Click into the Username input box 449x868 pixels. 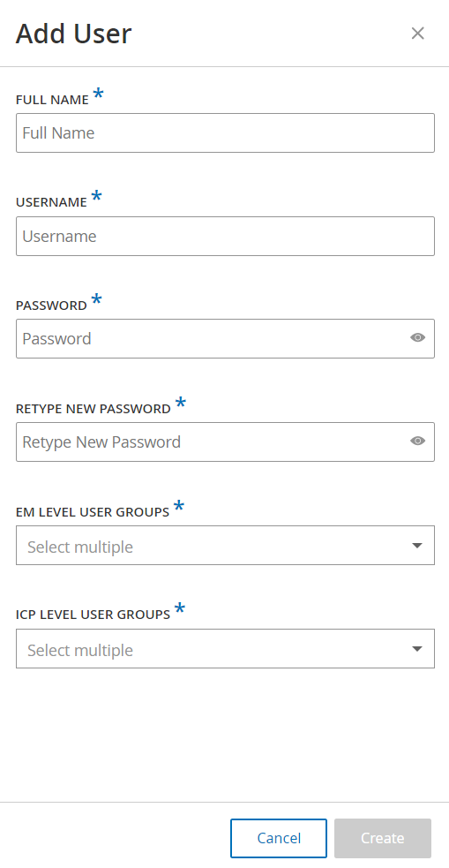click(225, 236)
